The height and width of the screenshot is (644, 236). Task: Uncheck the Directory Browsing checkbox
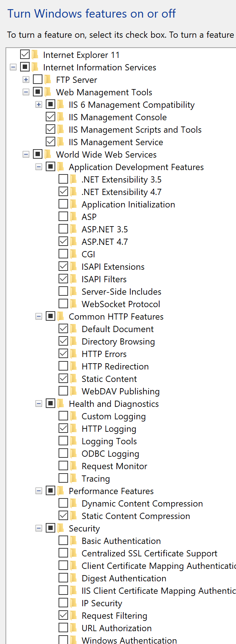[63, 341]
